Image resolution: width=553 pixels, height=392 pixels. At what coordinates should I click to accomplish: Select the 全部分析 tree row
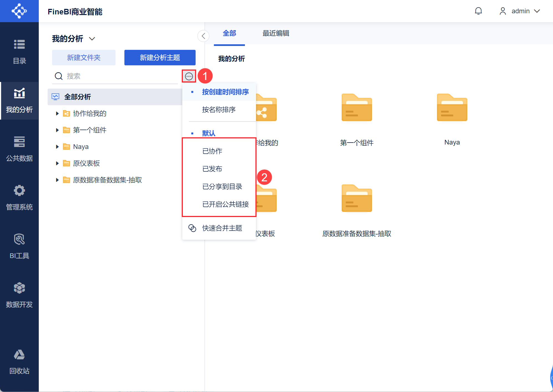115,97
